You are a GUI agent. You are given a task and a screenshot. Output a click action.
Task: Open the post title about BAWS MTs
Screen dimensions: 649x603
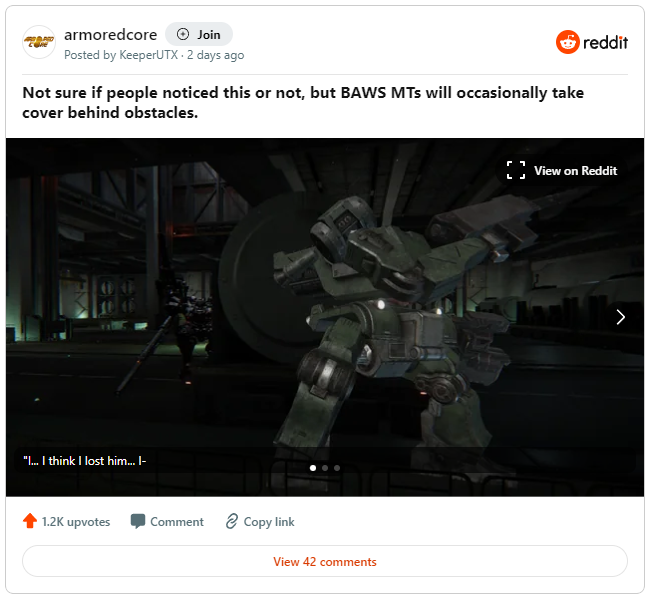pyautogui.click(x=303, y=102)
